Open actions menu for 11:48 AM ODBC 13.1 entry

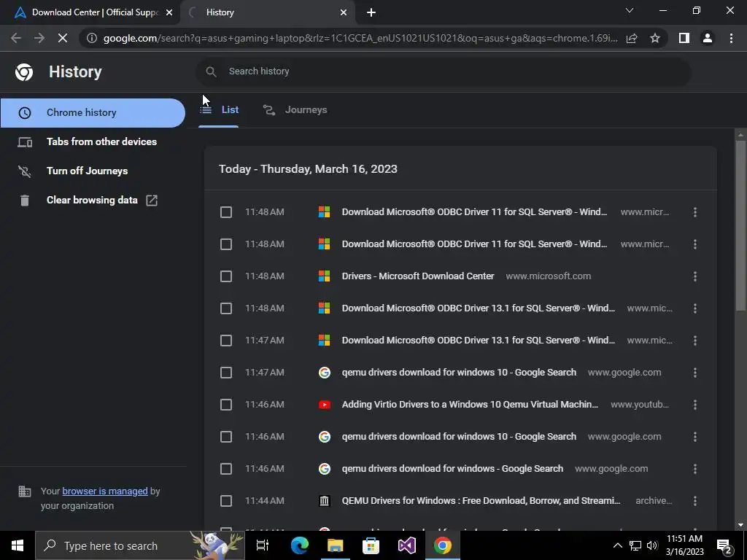(x=695, y=308)
